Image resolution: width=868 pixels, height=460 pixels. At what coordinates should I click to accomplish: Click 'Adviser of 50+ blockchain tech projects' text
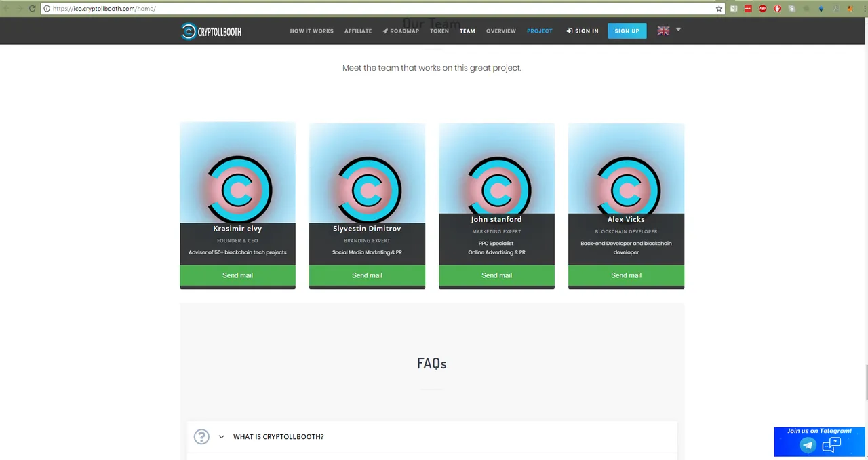pyautogui.click(x=237, y=252)
